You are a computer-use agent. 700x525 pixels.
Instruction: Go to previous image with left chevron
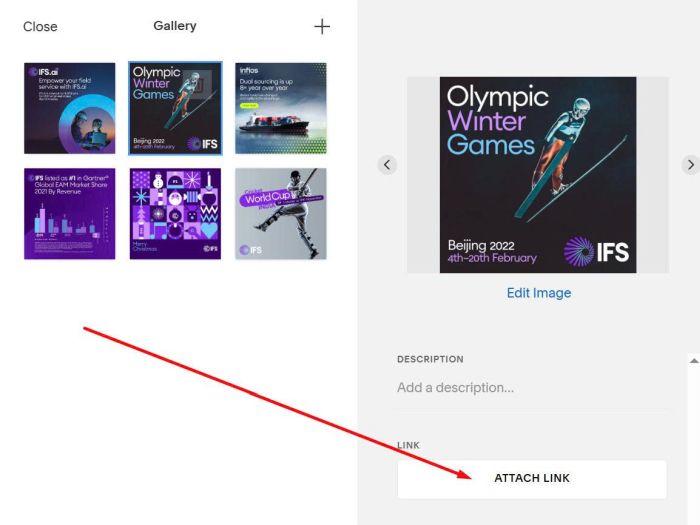pyautogui.click(x=387, y=165)
